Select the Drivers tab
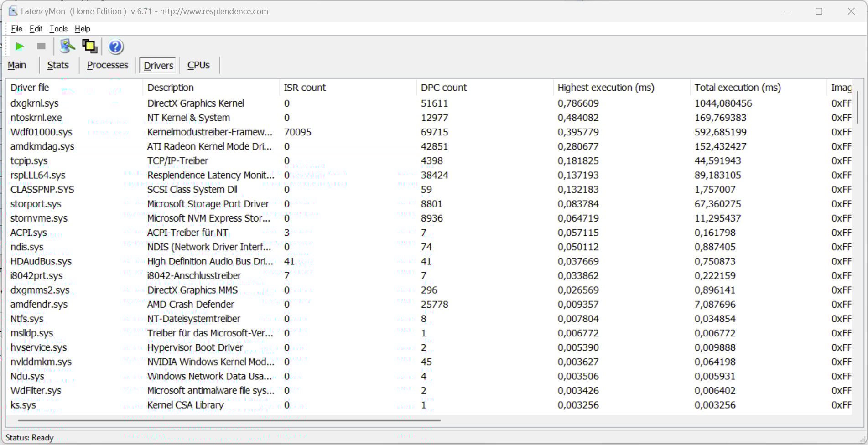Screen dimensions: 868x445 click(x=158, y=66)
